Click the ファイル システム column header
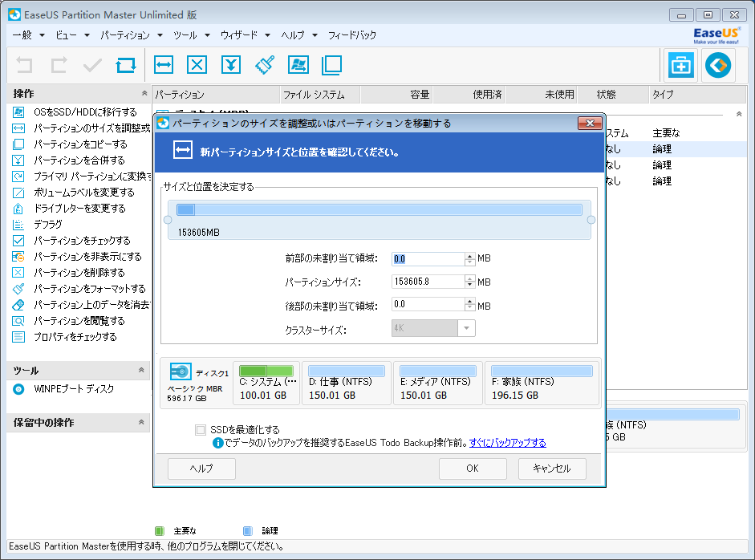 [320, 95]
